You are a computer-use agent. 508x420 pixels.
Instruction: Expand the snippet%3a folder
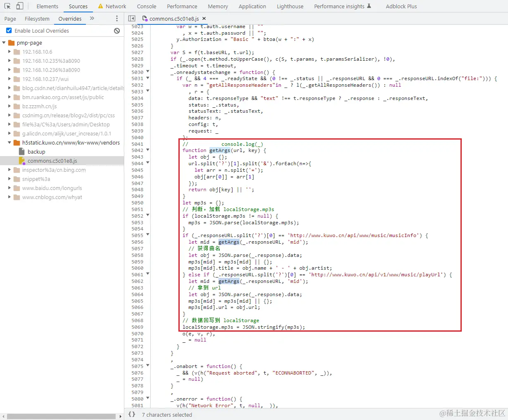tap(9, 179)
